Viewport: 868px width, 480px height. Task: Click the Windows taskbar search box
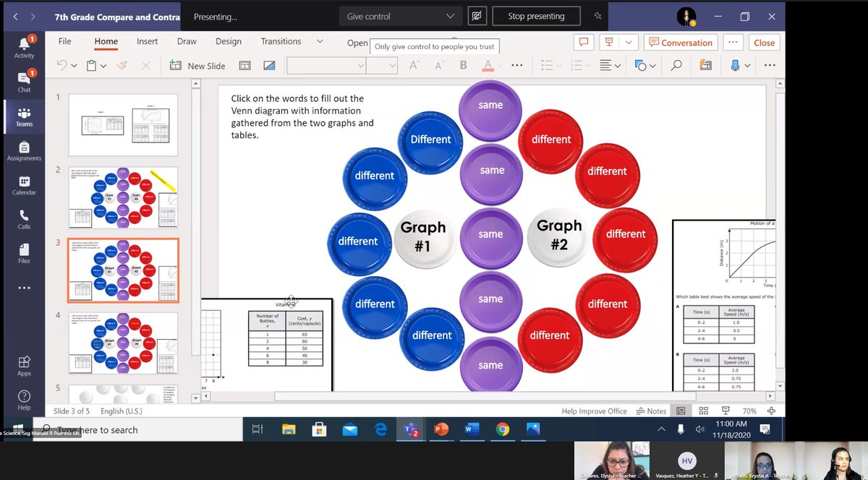click(137, 429)
